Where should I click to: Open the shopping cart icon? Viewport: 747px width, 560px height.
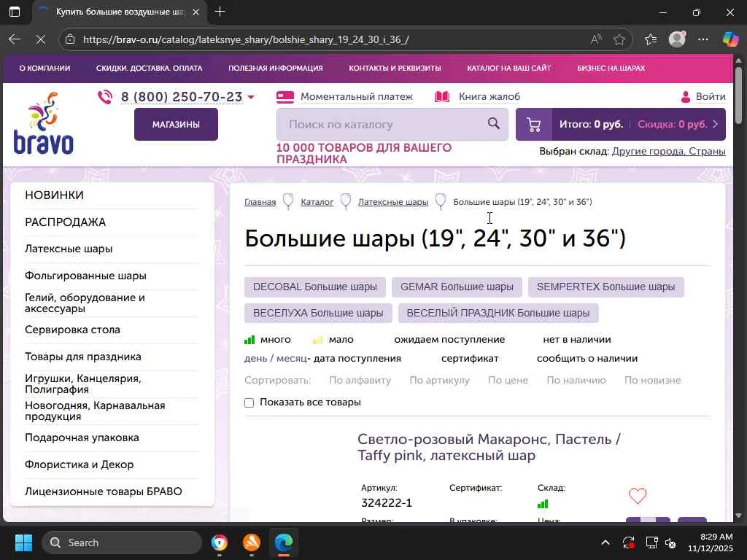533,125
